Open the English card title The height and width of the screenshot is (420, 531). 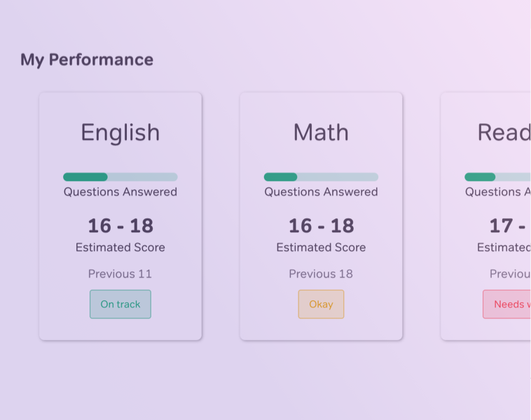[120, 132]
